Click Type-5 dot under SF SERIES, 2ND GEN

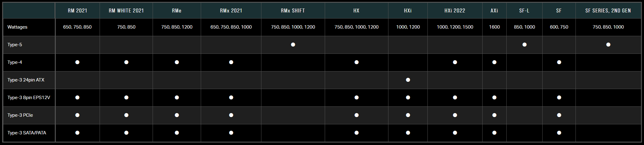click(x=608, y=45)
